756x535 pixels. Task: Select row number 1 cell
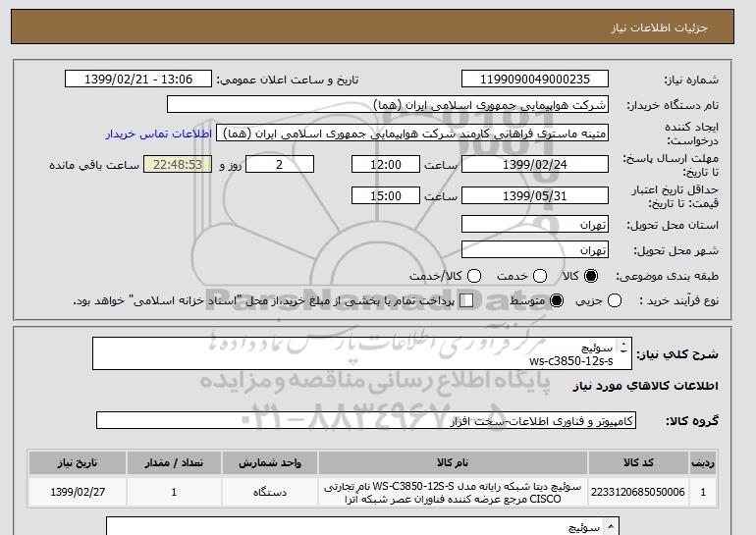[x=703, y=492]
